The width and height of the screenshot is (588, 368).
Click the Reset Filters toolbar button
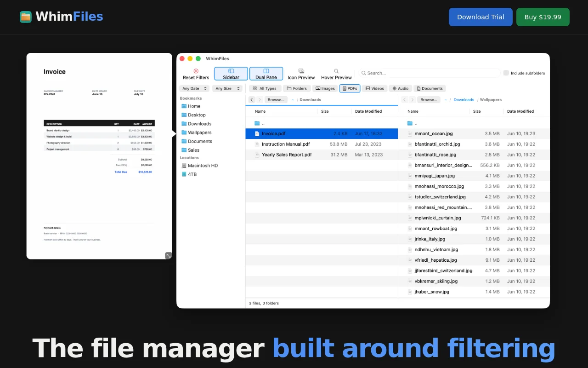click(196, 74)
